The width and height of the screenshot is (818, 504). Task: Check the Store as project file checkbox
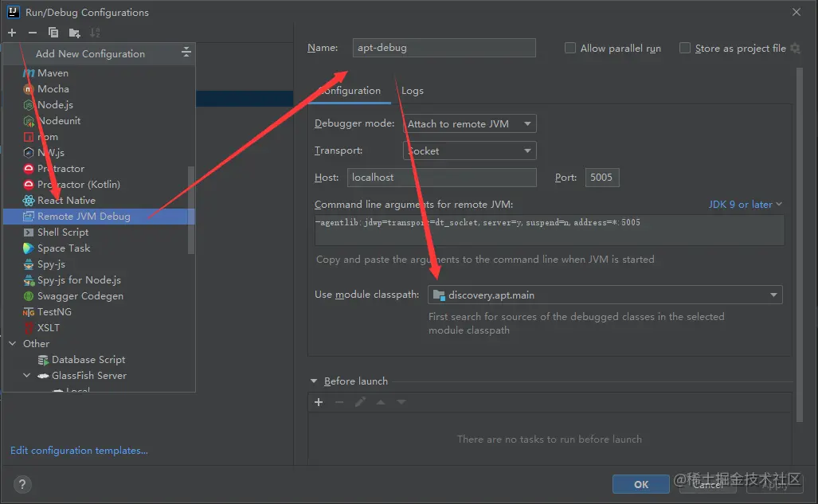tap(684, 48)
